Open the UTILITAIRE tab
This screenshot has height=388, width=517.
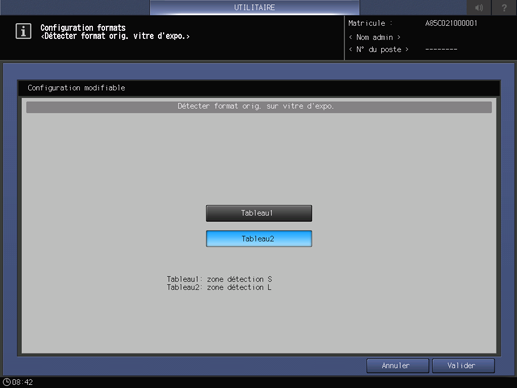(x=254, y=7)
